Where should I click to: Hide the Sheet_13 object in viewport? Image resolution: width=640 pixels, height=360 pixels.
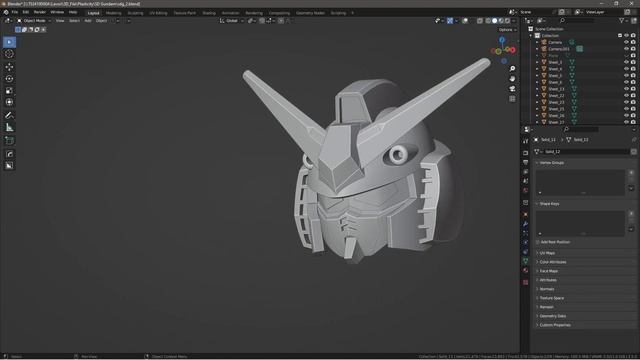[x=627, y=89]
